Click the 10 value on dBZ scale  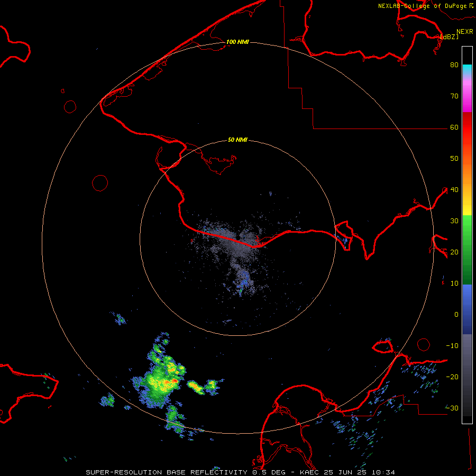(454, 283)
